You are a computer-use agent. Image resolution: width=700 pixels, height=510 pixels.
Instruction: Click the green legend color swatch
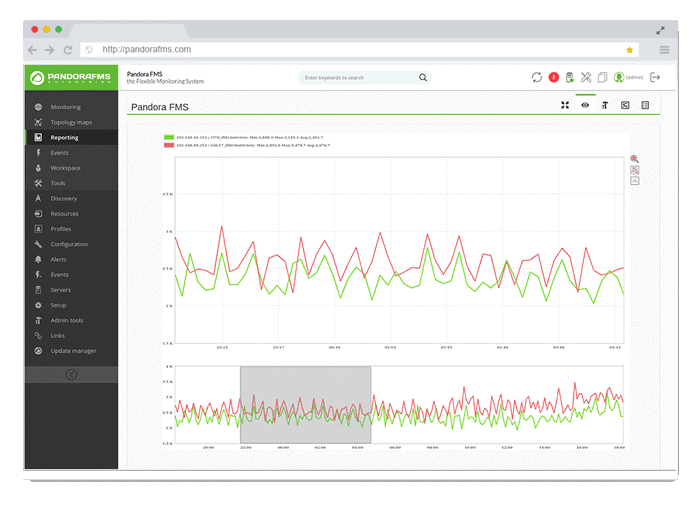click(x=169, y=138)
